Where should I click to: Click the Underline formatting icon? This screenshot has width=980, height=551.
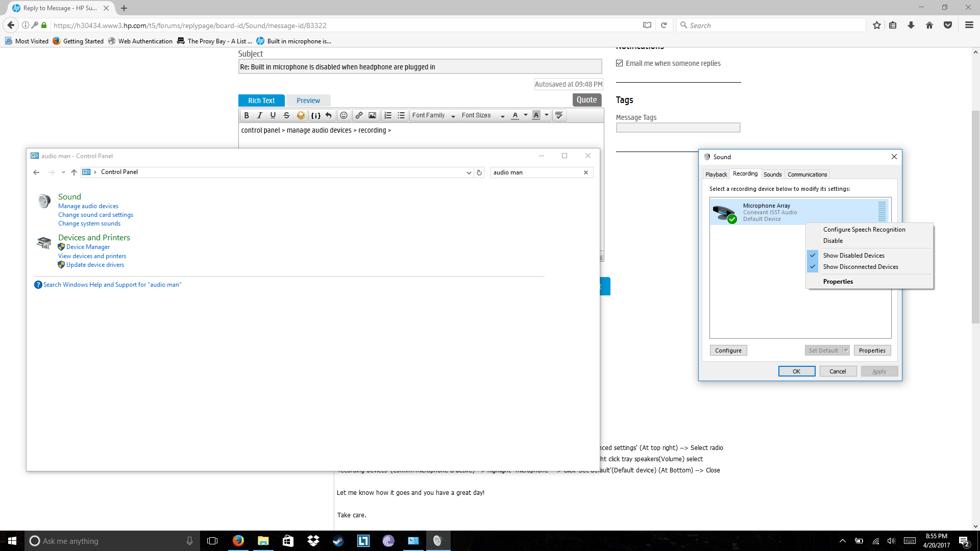(273, 115)
